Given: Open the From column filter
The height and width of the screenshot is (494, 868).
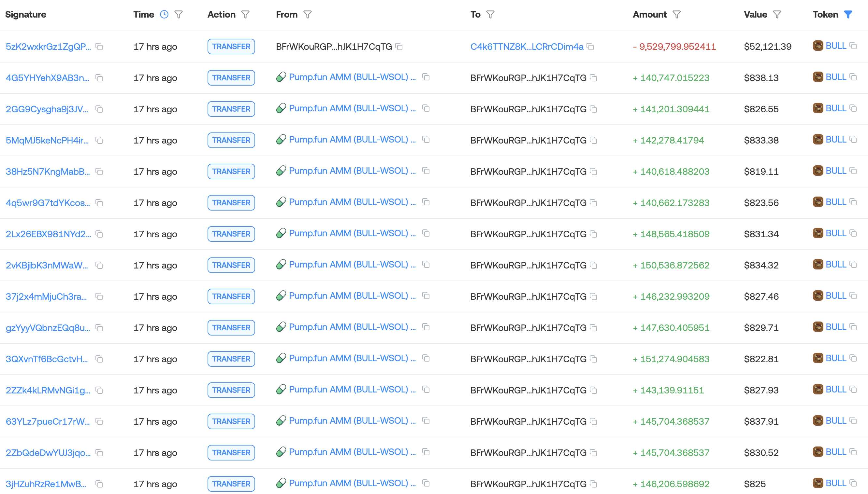Looking at the screenshot, I should click(308, 14).
